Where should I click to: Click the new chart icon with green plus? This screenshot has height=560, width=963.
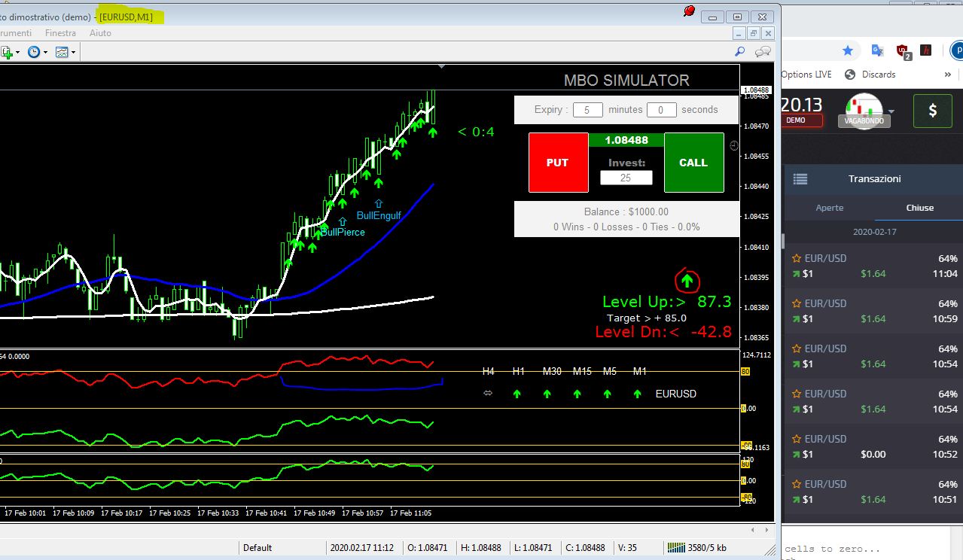[x=6, y=52]
